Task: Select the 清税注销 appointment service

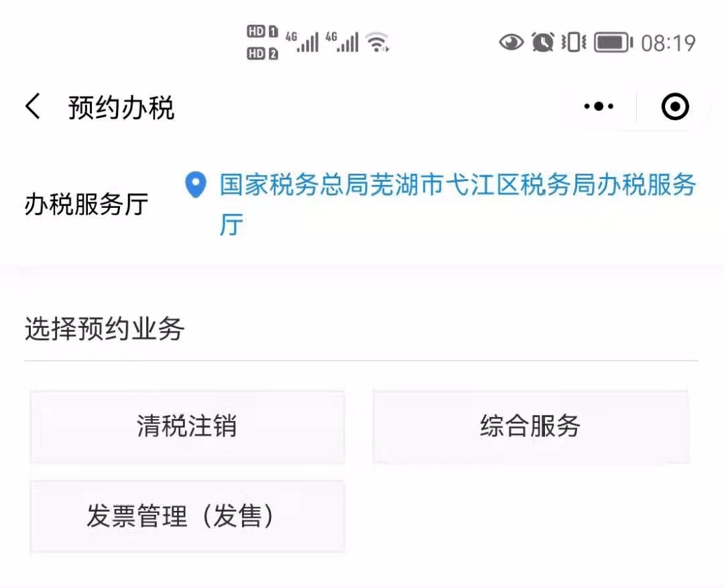Action: tap(187, 426)
